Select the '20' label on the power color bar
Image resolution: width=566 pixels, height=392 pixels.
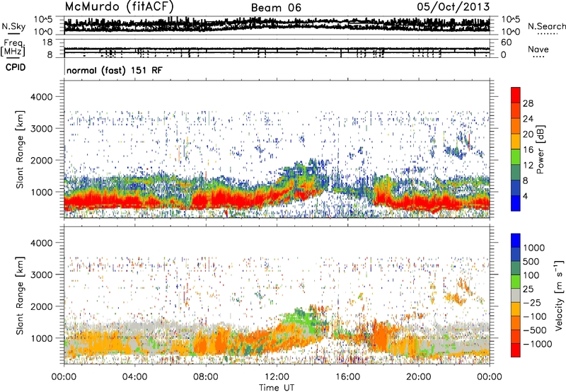(x=528, y=134)
